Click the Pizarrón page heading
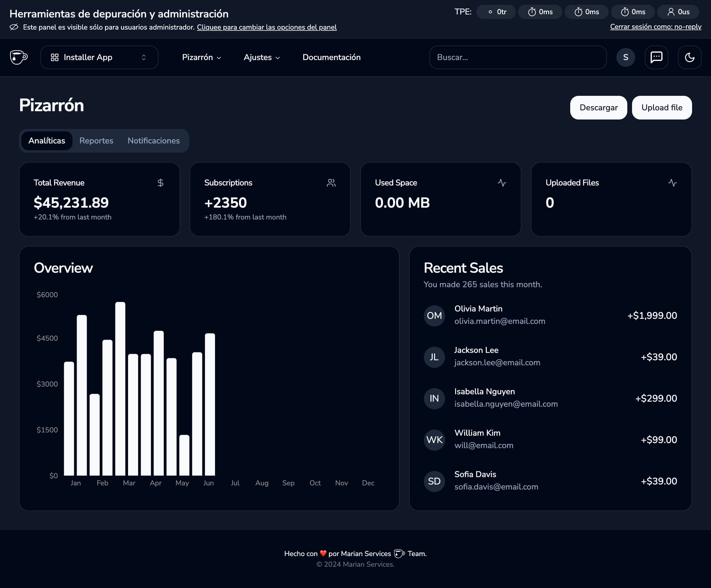This screenshot has height=588, width=711. pyautogui.click(x=51, y=105)
